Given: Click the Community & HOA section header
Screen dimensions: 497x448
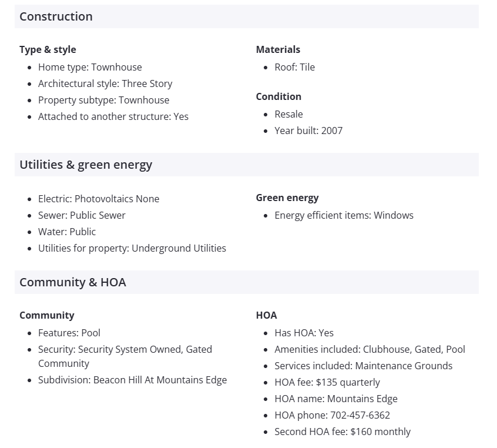Looking at the screenshot, I should pyautogui.click(x=73, y=282).
